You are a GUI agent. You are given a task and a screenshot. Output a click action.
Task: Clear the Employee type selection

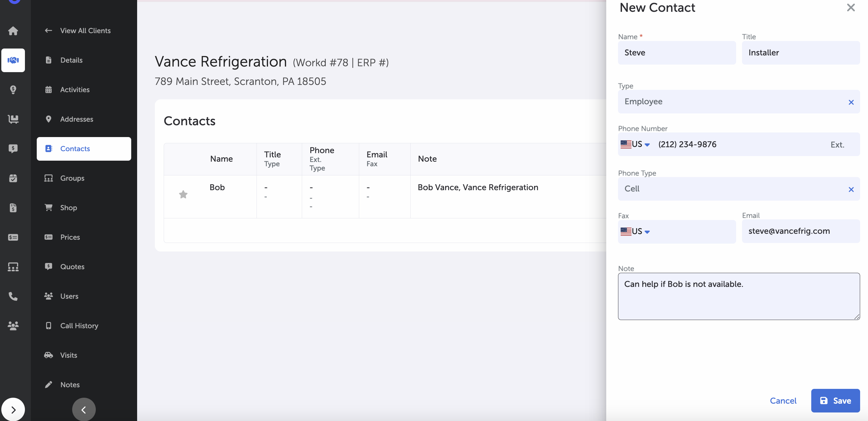click(851, 102)
